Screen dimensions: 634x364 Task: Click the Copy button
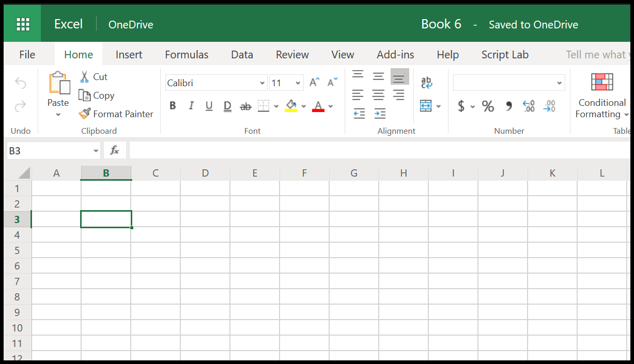[x=102, y=95]
